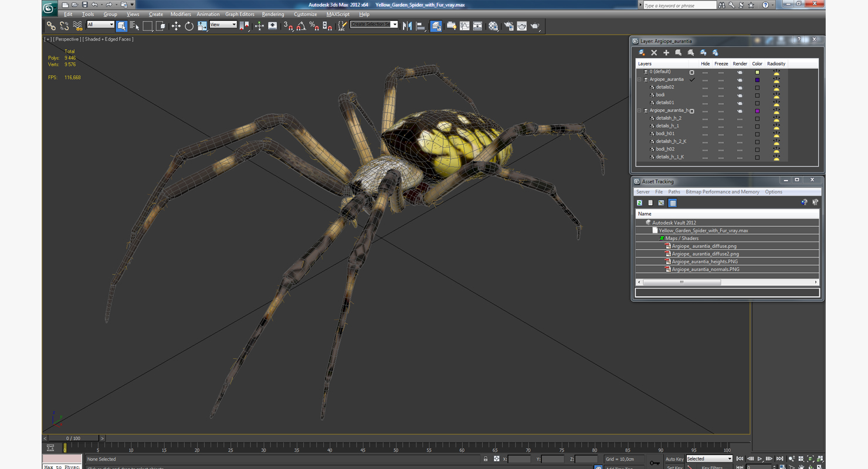The image size is (868, 469).
Task: Open the selection filter 'All' dropdown
Action: (x=100, y=25)
